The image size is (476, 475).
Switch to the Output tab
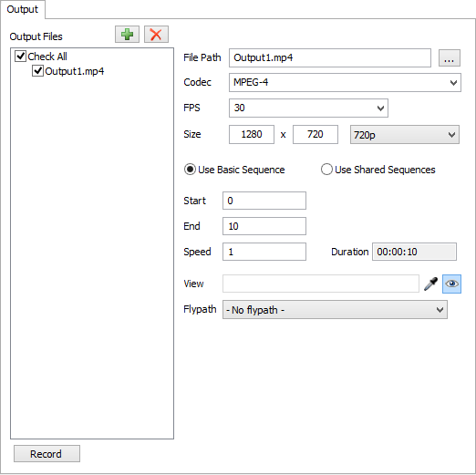click(23, 9)
